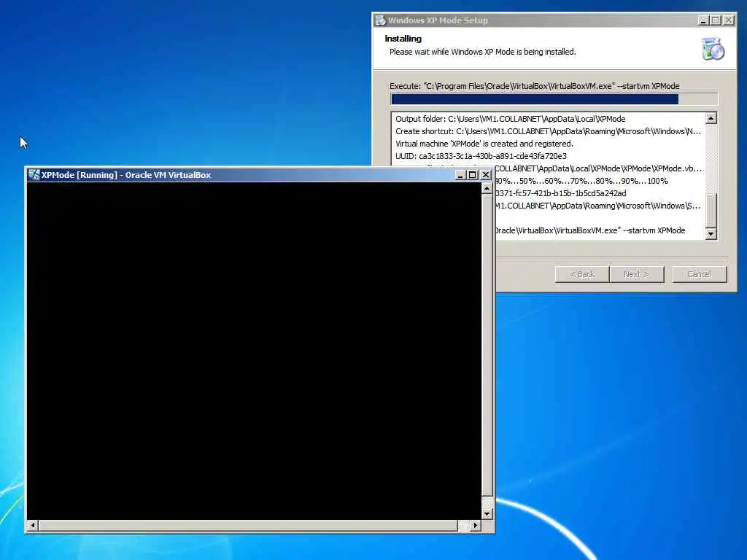Image resolution: width=747 pixels, height=560 pixels.
Task: Maximize the Windows XP Mode Setup window
Action: tap(716, 20)
